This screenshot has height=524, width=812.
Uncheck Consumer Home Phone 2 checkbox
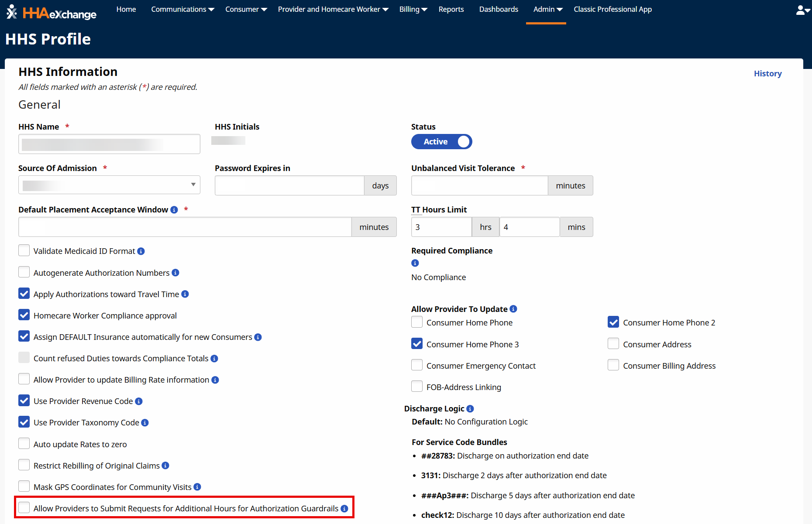coord(613,322)
